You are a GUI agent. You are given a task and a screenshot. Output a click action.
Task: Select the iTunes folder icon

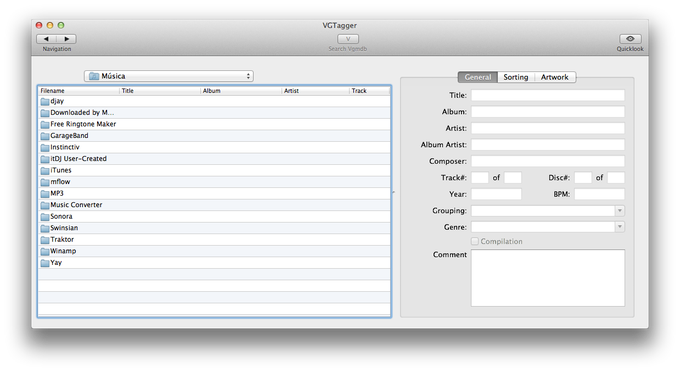click(45, 171)
